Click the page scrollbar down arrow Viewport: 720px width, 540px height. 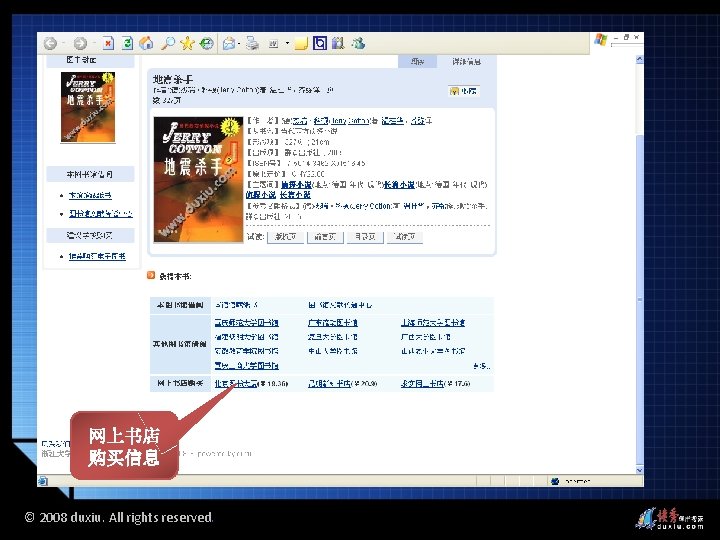click(x=639, y=470)
